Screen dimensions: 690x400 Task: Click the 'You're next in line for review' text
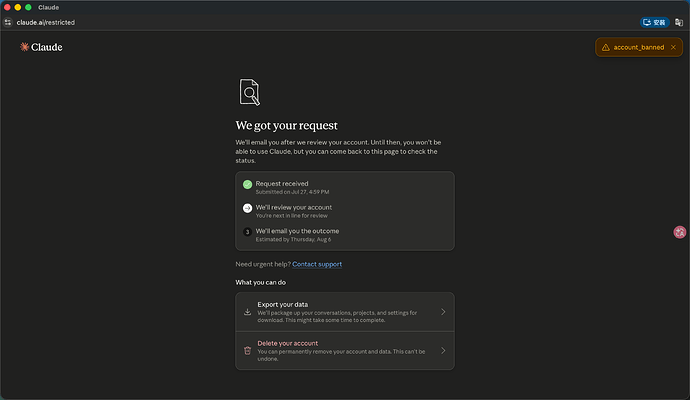coord(291,216)
